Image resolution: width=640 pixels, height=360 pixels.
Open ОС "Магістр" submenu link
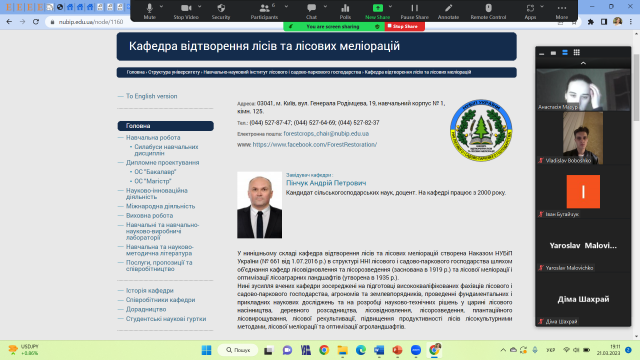[x=153, y=181]
